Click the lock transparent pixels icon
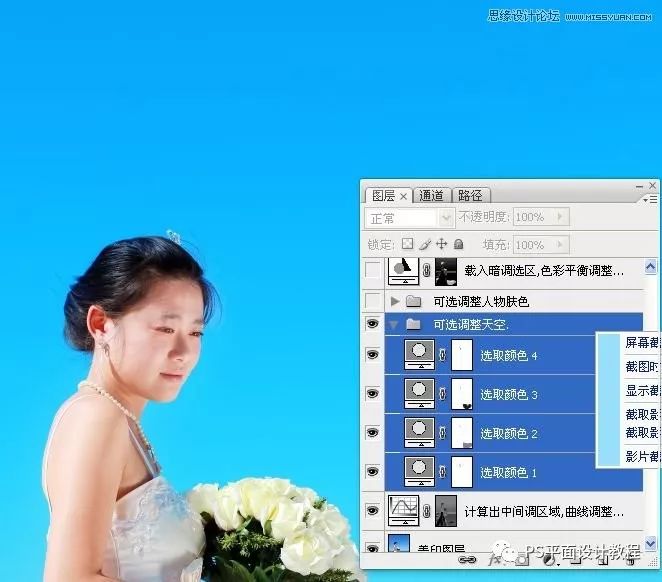This screenshot has width=662, height=582. (407, 244)
